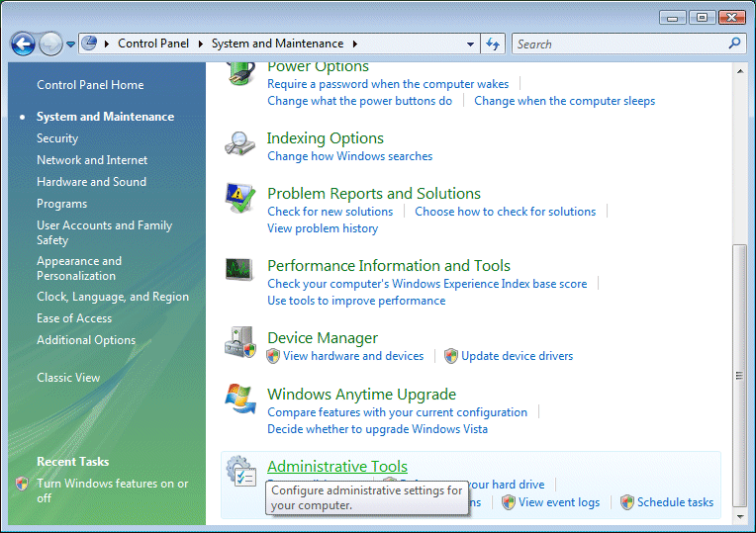
Task: Click Update device drivers link
Action: click(x=517, y=356)
